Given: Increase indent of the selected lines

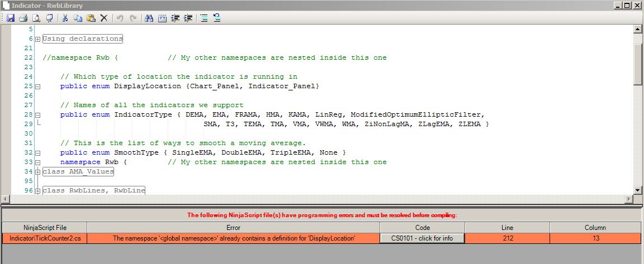Looking at the screenshot, I should click(x=188, y=18).
